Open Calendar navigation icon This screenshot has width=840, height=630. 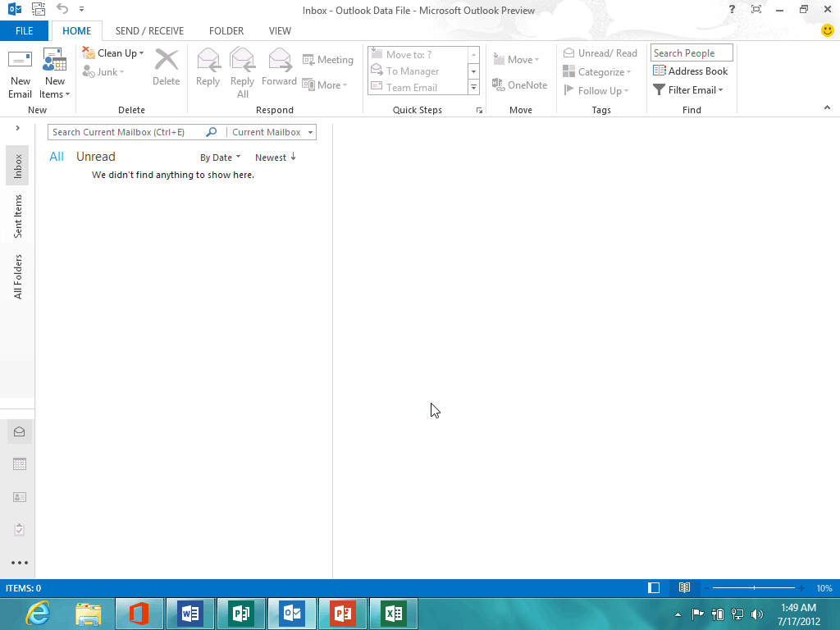(x=20, y=464)
